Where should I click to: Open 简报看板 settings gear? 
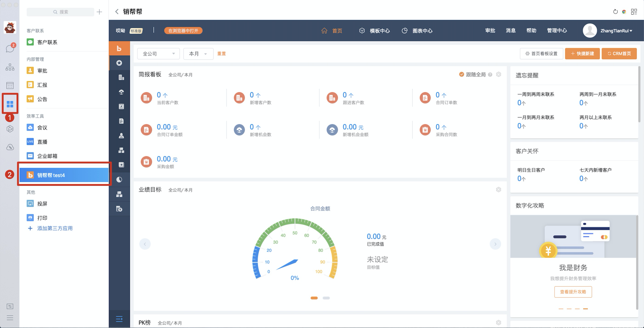coord(499,75)
